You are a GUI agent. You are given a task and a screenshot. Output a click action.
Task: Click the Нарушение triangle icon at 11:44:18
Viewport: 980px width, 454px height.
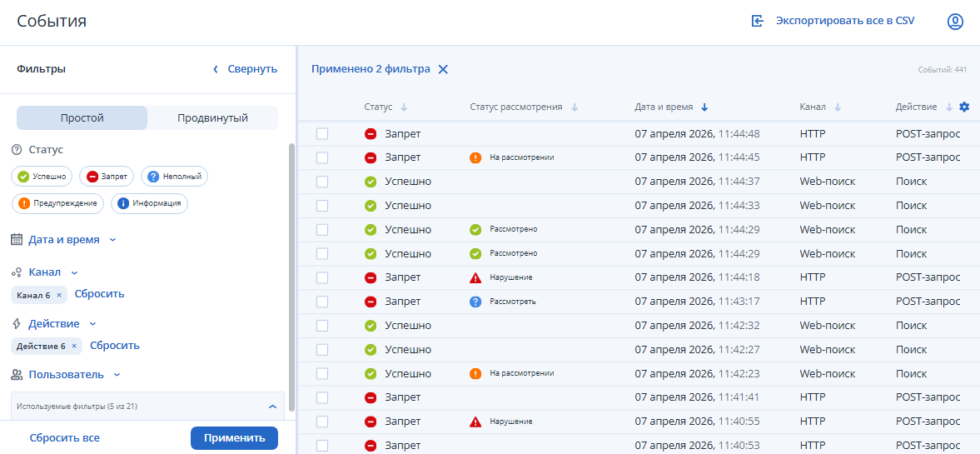pyautogui.click(x=475, y=277)
